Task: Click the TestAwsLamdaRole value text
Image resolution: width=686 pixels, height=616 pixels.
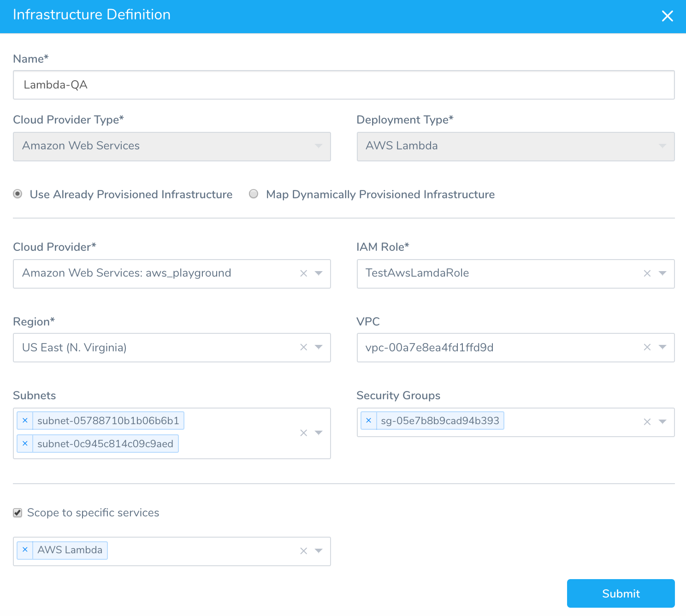Action: pyautogui.click(x=417, y=273)
